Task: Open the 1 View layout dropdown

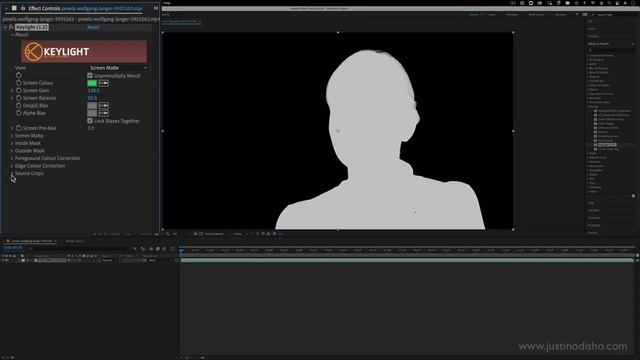Action: [x=238, y=234]
